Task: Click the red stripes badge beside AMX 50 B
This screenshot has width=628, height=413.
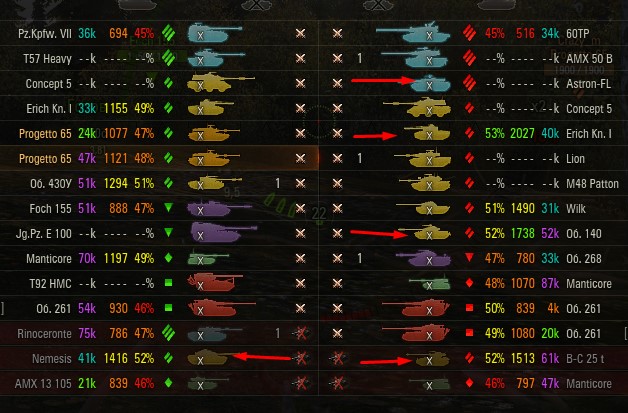Action: coord(469,58)
